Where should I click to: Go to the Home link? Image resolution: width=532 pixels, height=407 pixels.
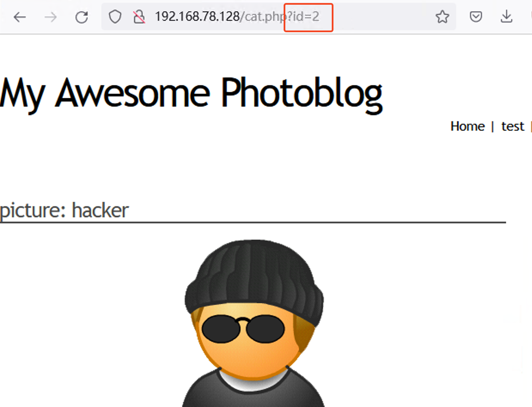coord(467,126)
